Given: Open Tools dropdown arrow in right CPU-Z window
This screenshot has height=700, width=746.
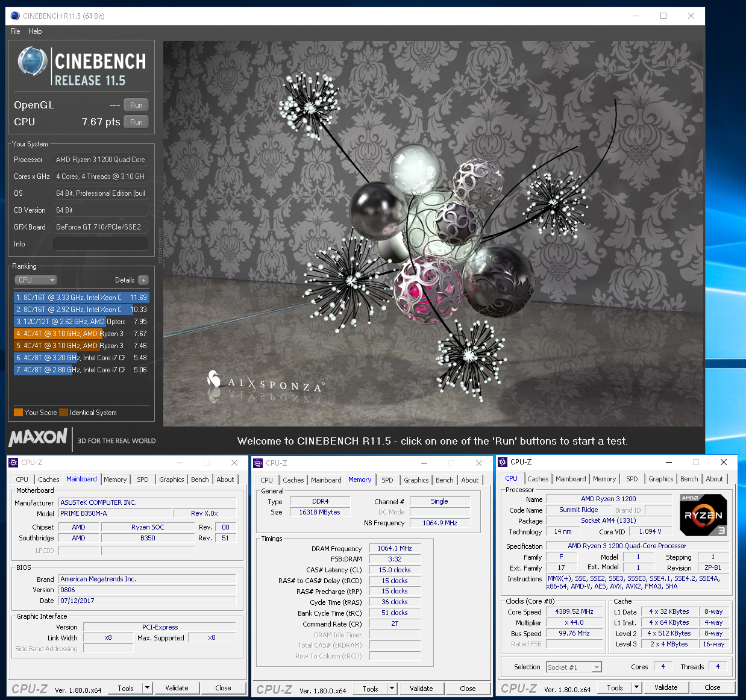Looking at the screenshot, I should click(636, 687).
